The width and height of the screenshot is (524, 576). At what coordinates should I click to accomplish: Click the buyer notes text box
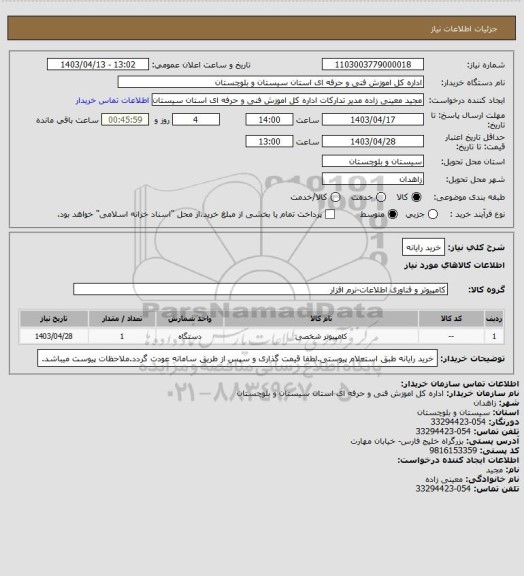(x=237, y=358)
